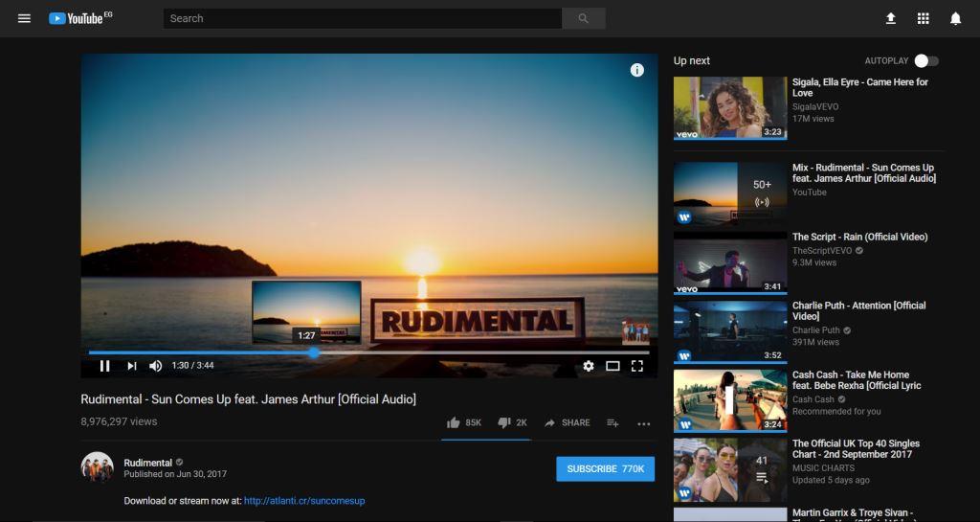Image resolution: width=980 pixels, height=522 pixels.
Task: Open Sigala, Ella Eyre video thumbnail
Action: pos(730,107)
